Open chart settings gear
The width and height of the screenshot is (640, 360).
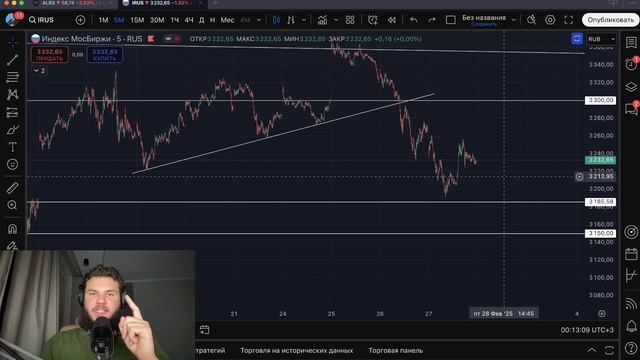coord(550,20)
